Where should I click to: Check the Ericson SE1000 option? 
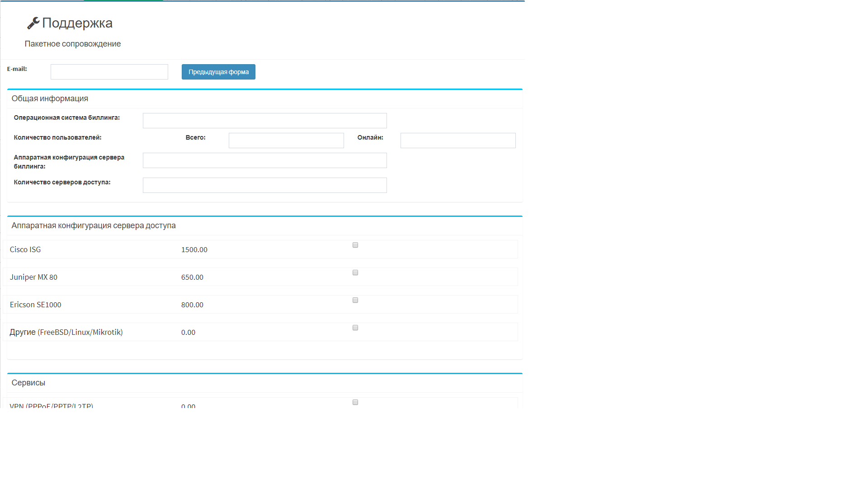(x=355, y=300)
